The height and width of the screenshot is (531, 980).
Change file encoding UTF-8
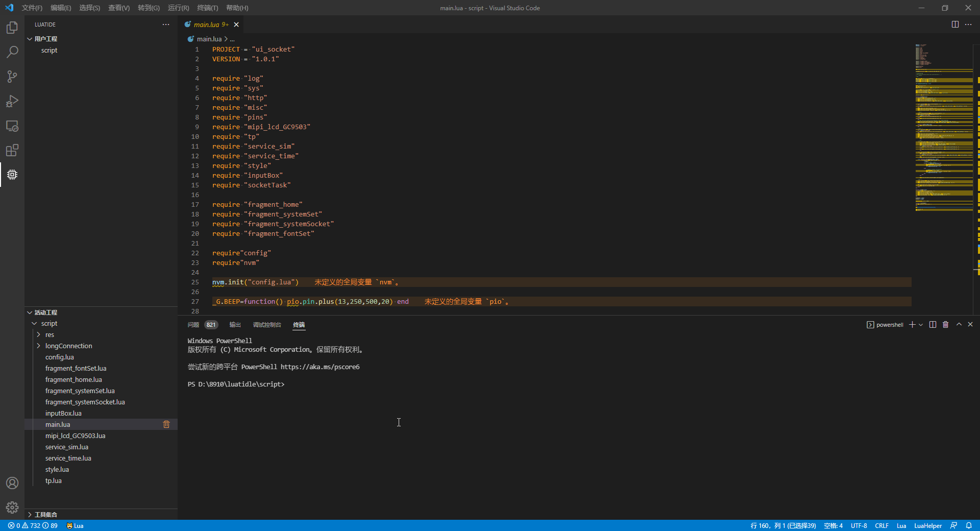859,525
